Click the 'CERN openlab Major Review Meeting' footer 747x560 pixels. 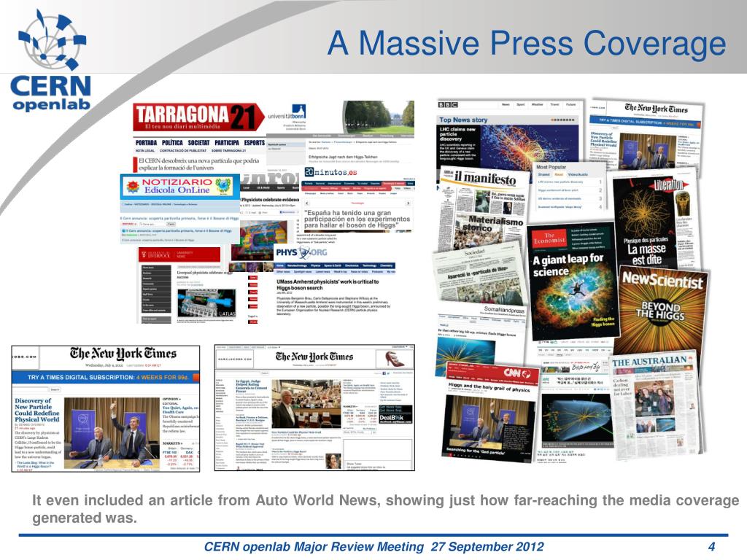pyautogui.click(x=374, y=547)
